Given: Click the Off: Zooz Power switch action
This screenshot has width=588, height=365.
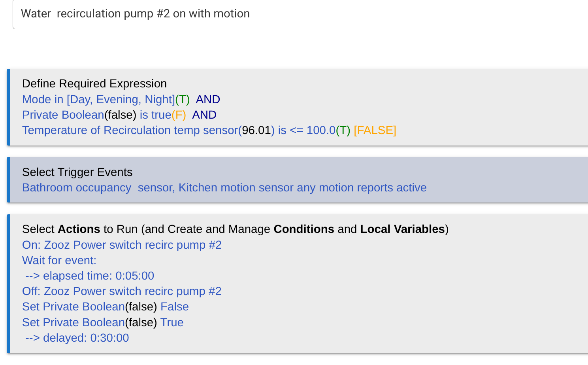Looking at the screenshot, I should (x=122, y=291).
